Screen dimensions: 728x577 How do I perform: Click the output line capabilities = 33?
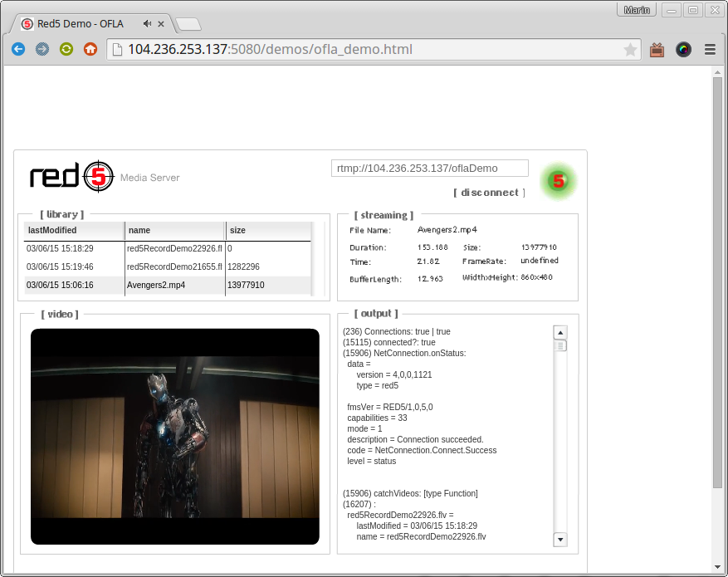(x=377, y=418)
